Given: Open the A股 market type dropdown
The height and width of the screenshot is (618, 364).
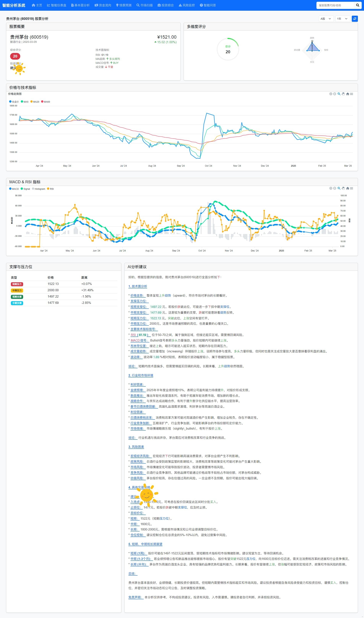Looking at the screenshot, I should [326, 19].
